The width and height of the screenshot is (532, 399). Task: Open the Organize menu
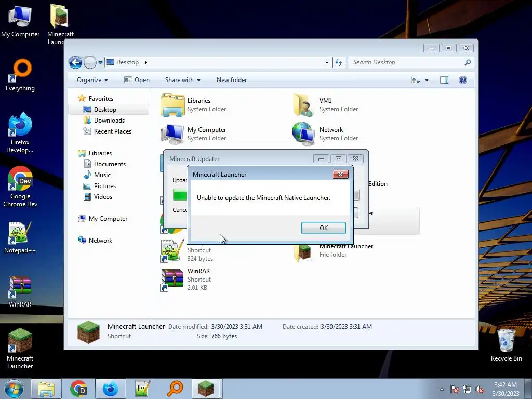pos(92,80)
